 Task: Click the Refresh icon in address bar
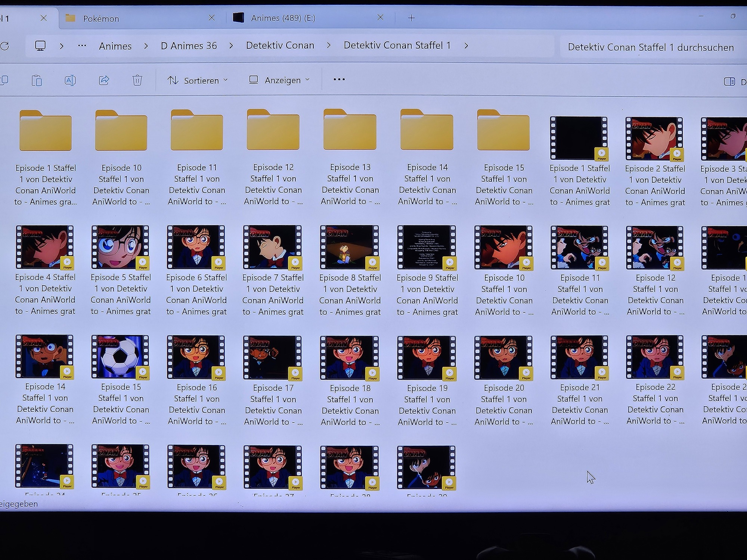(4, 46)
